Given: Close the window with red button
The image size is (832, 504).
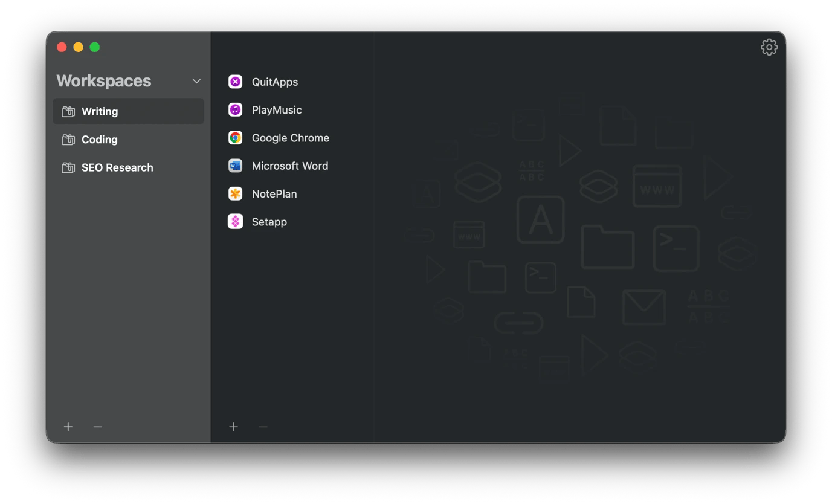Looking at the screenshot, I should tap(62, 47).
